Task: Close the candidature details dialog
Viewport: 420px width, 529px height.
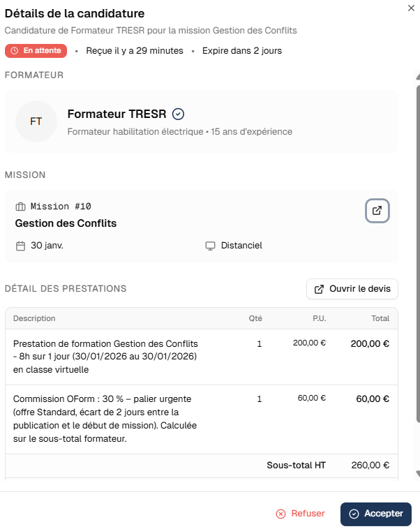Action: [411, 8]
